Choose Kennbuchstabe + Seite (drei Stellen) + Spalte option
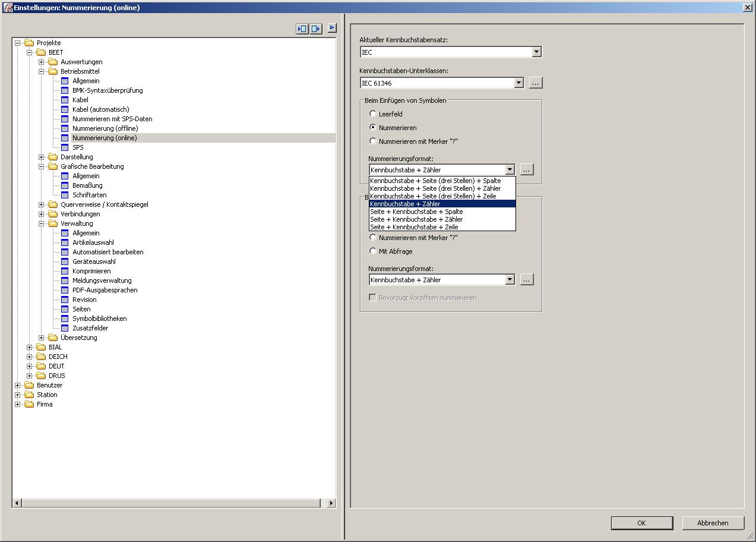The width and height of the screenshot is (756, 542). point(442,181)
